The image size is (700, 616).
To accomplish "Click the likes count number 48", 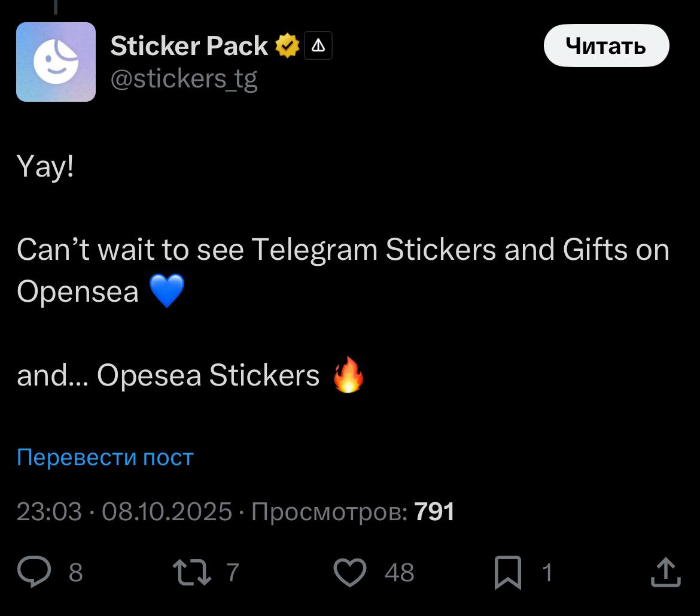I will point(400,573).
